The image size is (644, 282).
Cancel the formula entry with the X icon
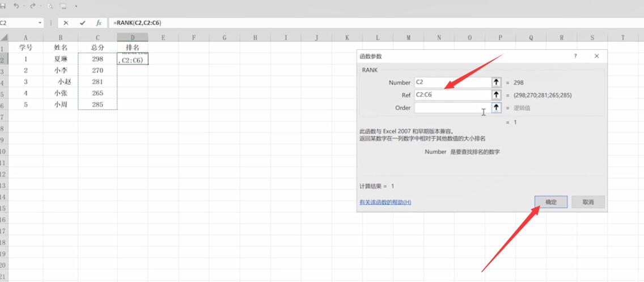[66, 23]
